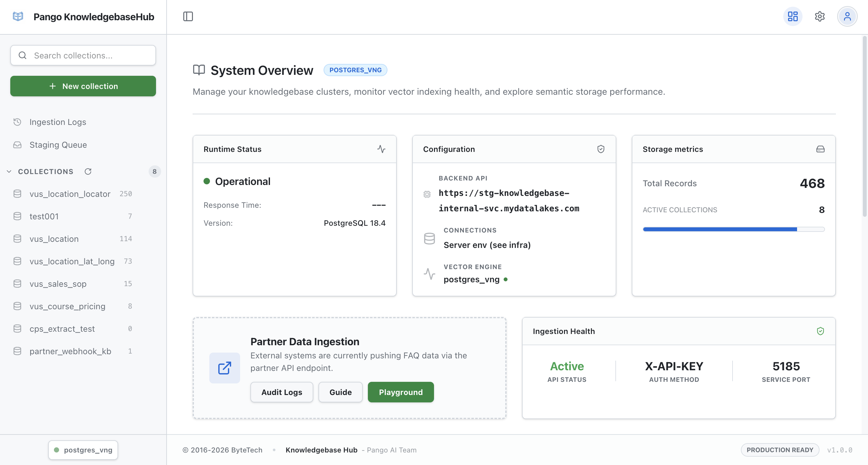The height and width of the screenshot is (465, 868).
Task: Click the Backend API chip icon
Action: [x=427, y=194]
